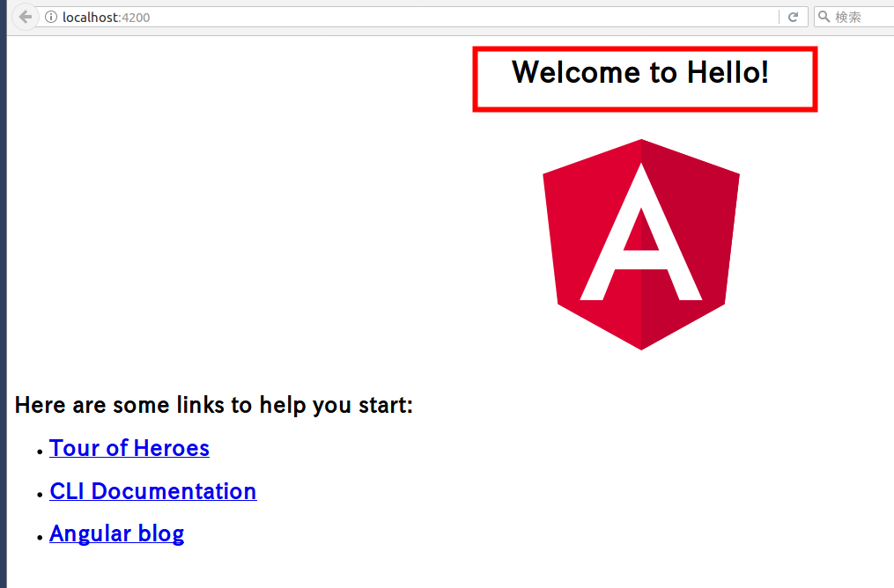Open the CLI Documentation link

(153, 491)
